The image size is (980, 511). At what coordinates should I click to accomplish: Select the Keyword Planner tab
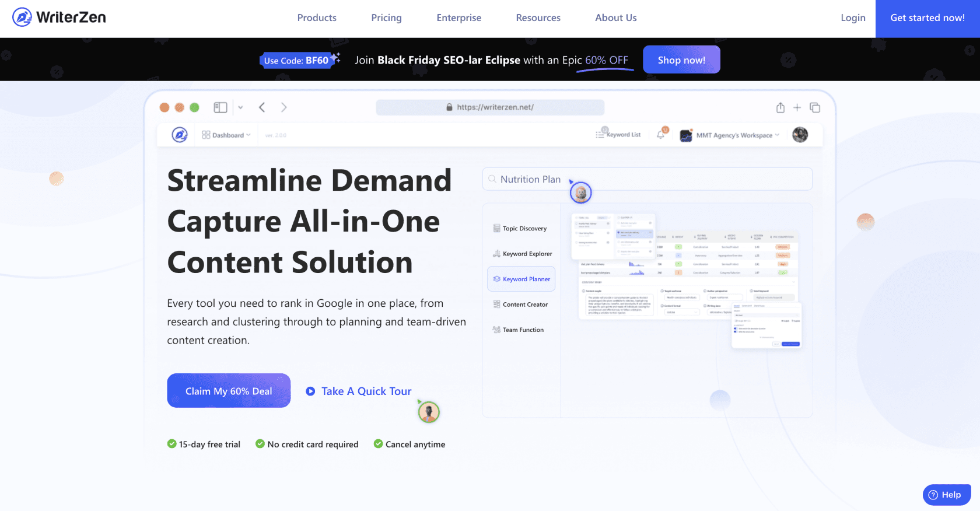point(521,279)
